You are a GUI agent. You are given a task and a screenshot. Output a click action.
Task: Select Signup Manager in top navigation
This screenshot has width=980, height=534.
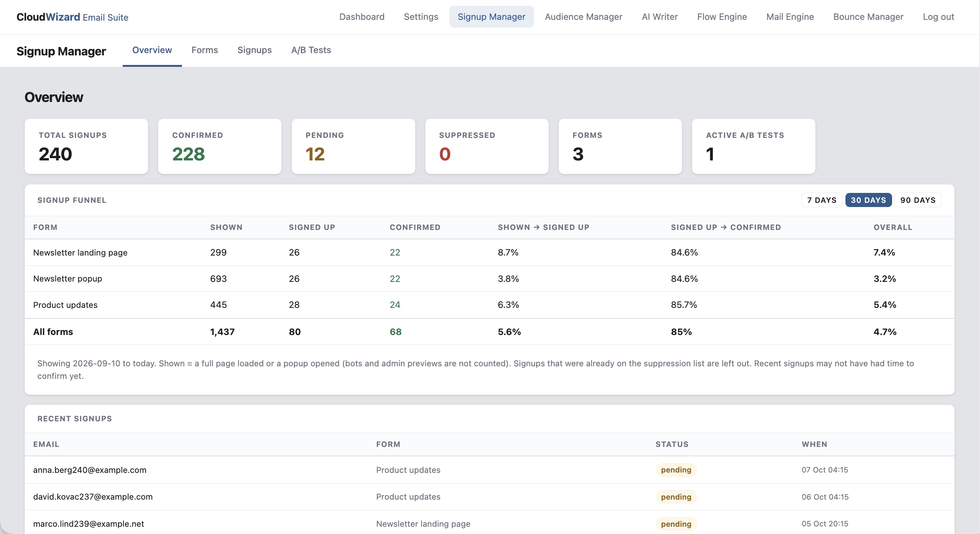[491, 17]
